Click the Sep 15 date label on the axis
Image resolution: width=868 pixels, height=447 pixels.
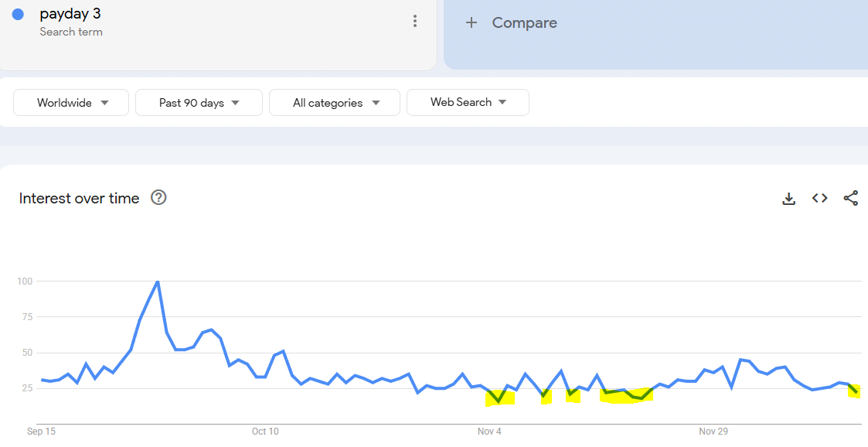(41, 431)
